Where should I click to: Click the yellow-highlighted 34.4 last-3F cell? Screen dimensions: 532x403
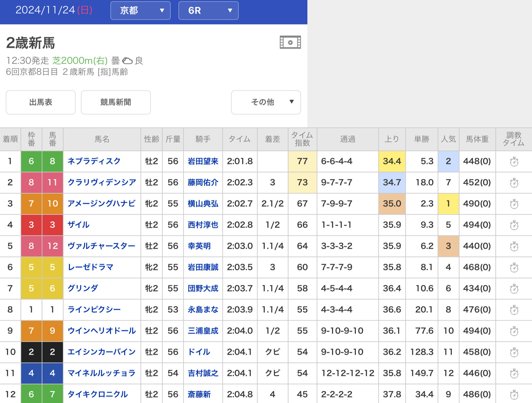(392, 161)
